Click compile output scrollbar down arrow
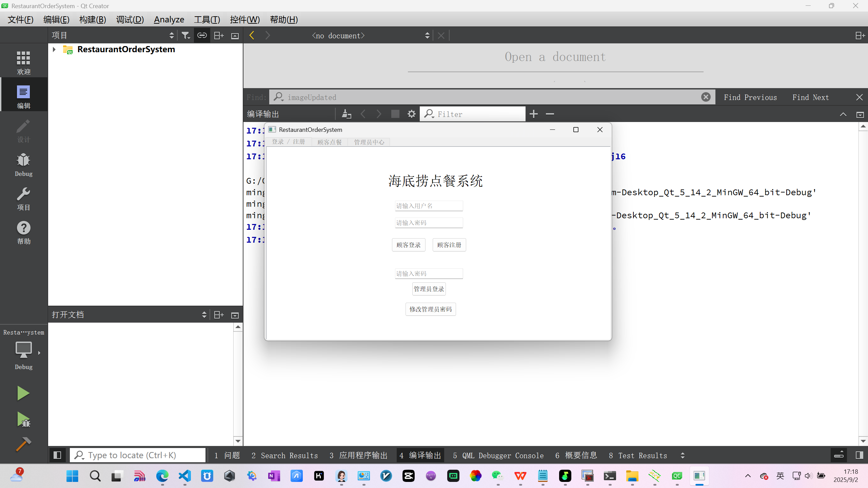 tap(863, 441)
